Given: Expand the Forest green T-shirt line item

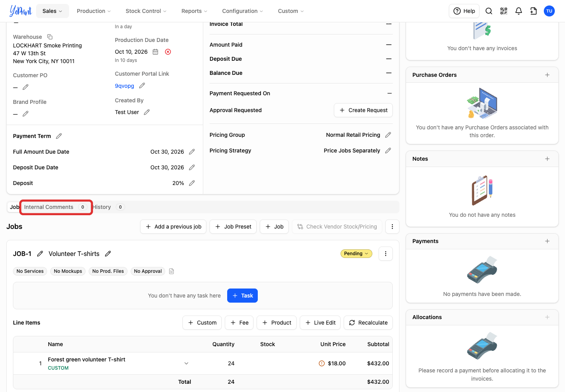Looking at the screenshot, I should [x=186, y=363].
